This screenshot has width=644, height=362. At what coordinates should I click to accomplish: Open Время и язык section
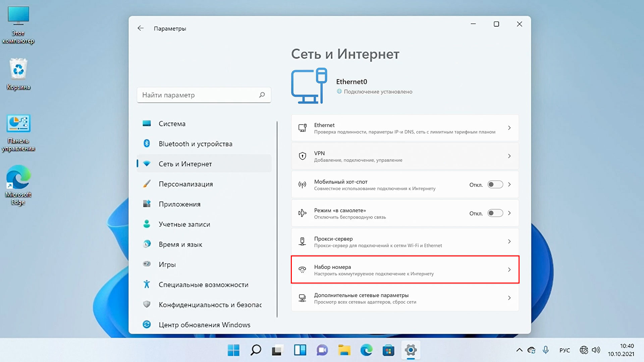180,244
